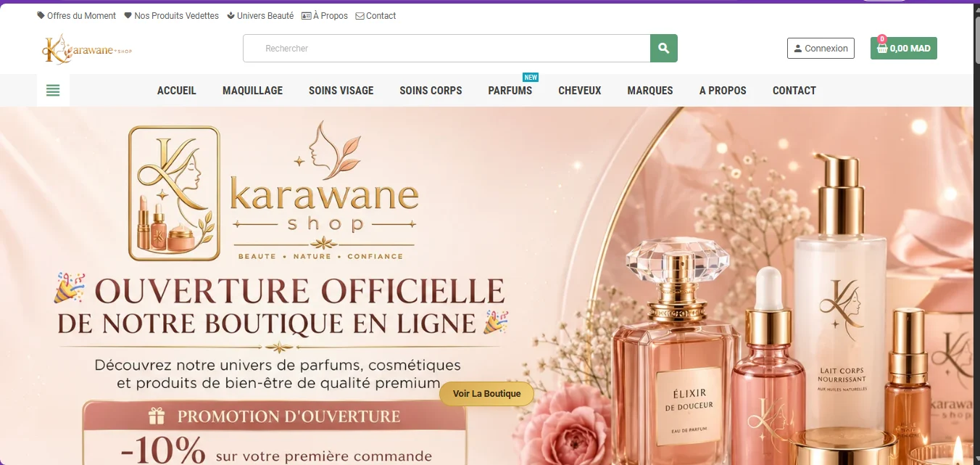This screenshot has height=465, width=980.
Task: Open the SOINS VISAGE menu
Action: 341,91
